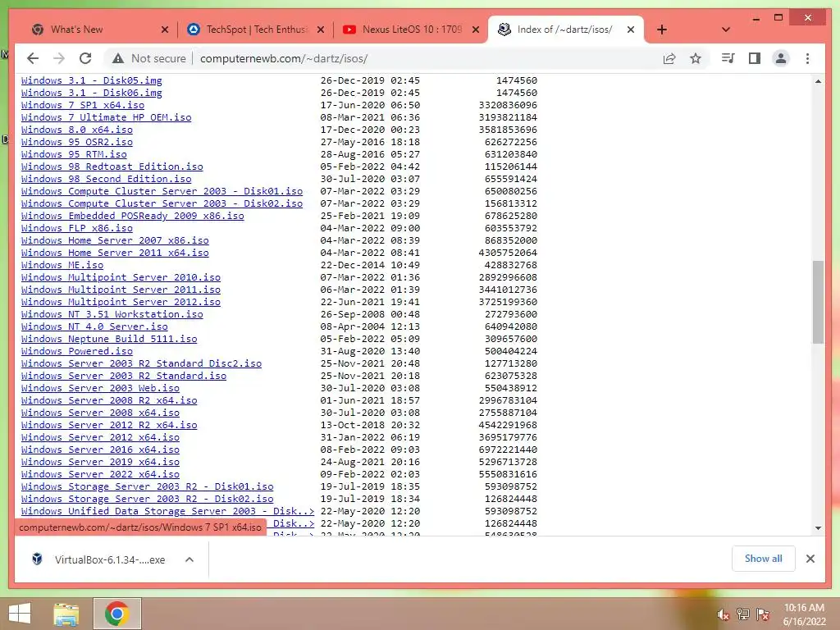Open Windows ME.iso link
Screen dimensions: 840x630
coord(62,265)
